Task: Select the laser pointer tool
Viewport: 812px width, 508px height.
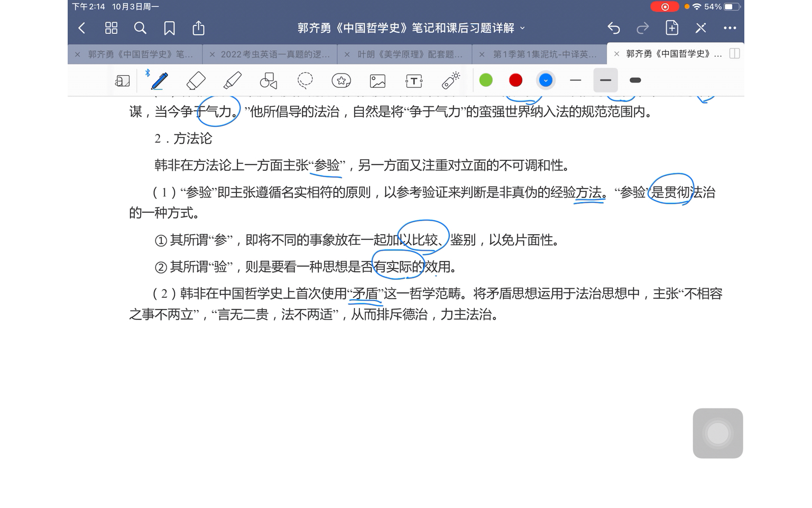Action: pyautogui.click(x=451, y=80)
